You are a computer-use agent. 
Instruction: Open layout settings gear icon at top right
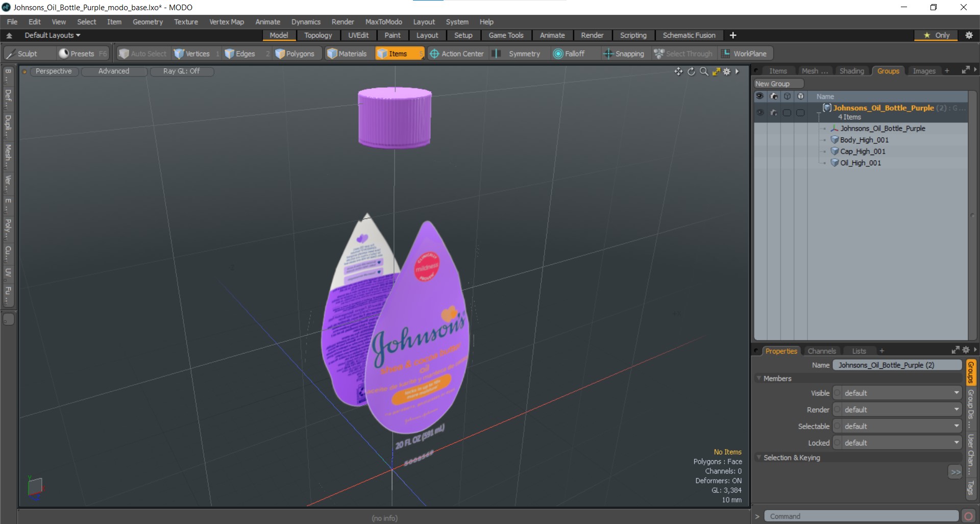969,35
